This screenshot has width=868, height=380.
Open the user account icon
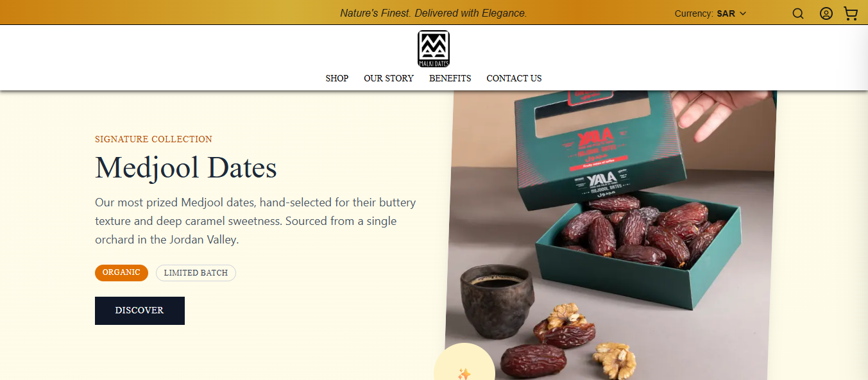coord(826,13)
